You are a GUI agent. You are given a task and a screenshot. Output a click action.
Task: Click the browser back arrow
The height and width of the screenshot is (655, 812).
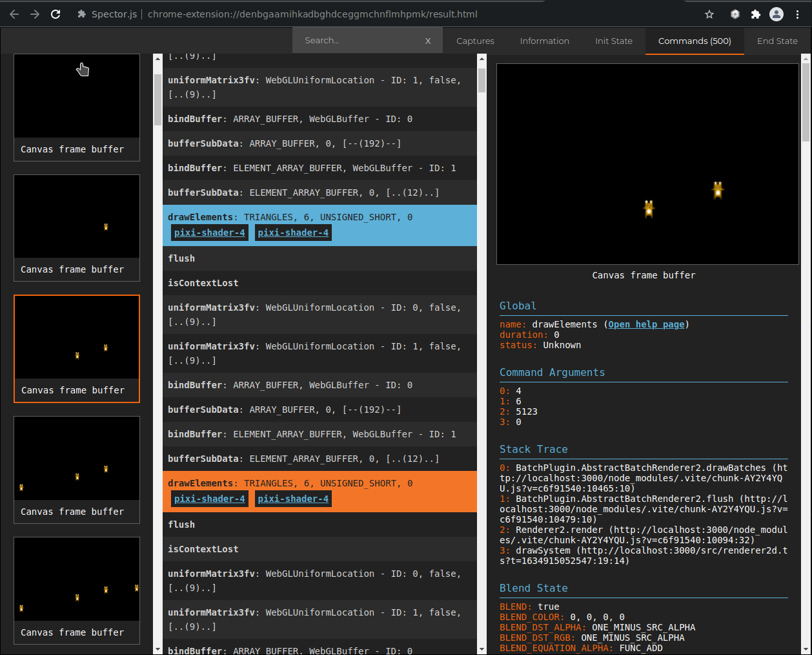coord(14,14)
